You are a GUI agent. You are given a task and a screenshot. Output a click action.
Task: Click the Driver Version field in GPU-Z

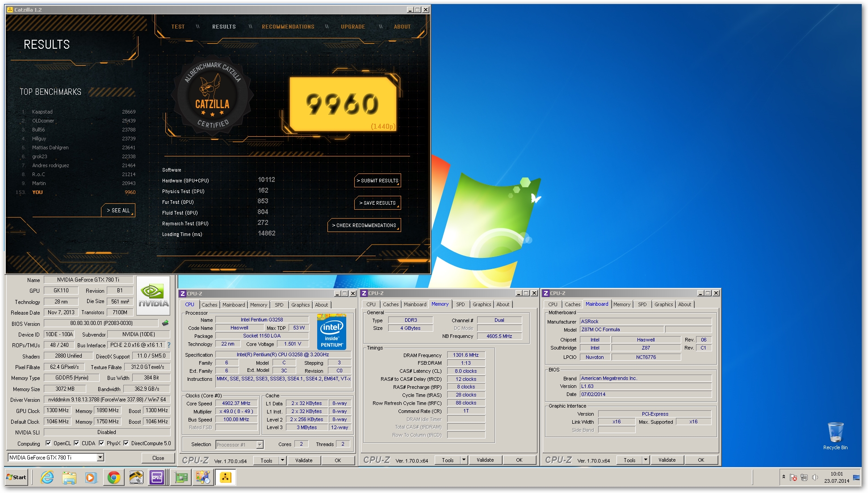[107, 400]
